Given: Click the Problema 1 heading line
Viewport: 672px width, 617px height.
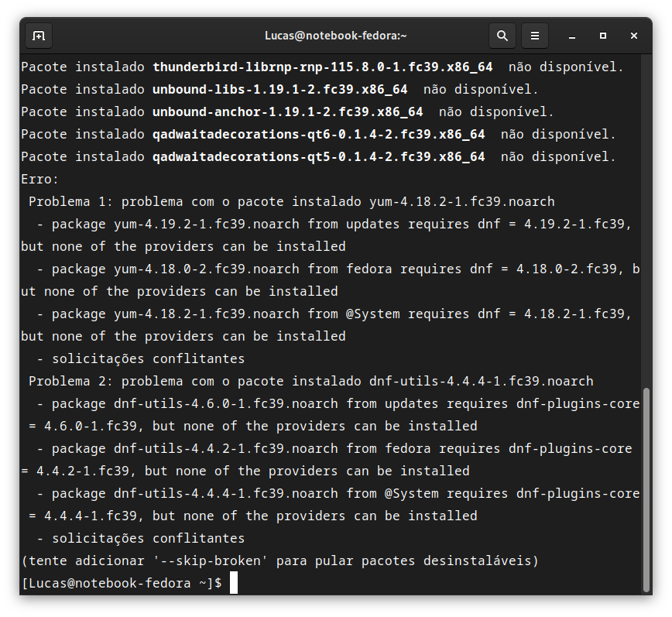Looking at the screenshot, I should click(291, 202).
